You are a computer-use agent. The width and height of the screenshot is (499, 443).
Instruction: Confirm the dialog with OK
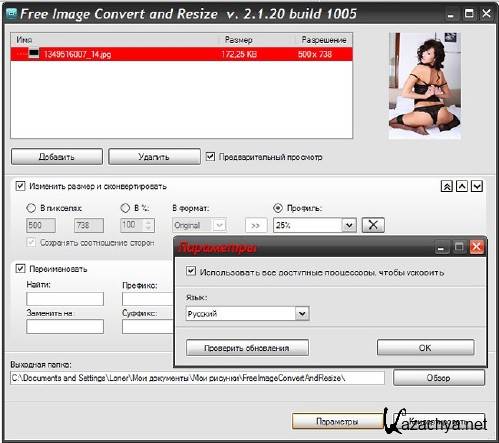pos(425,348)
